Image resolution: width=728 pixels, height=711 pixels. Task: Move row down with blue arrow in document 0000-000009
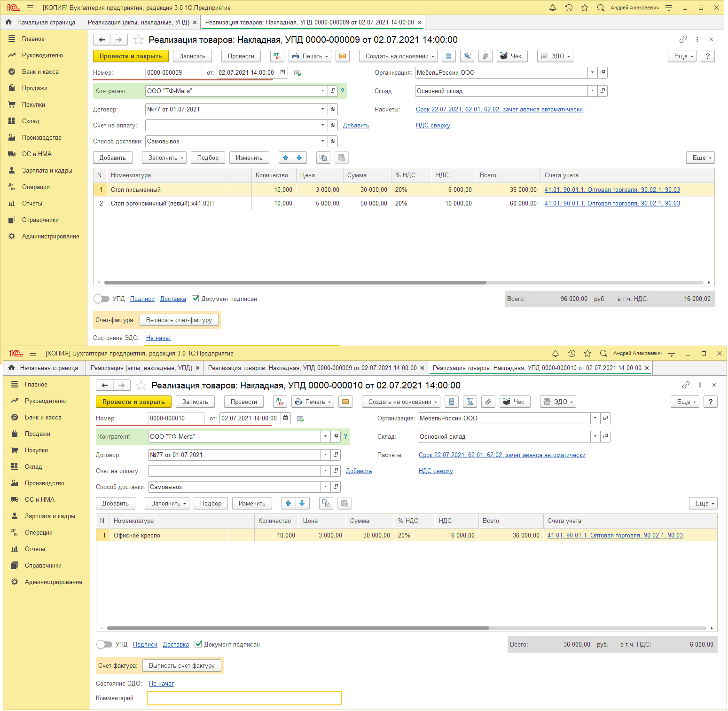299,158
